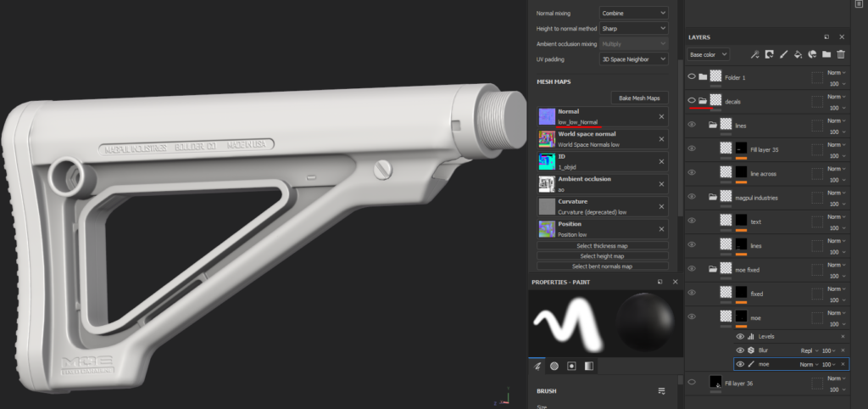868x409 pixels.
Task: Hide the Levels effect
Action: 740,336
